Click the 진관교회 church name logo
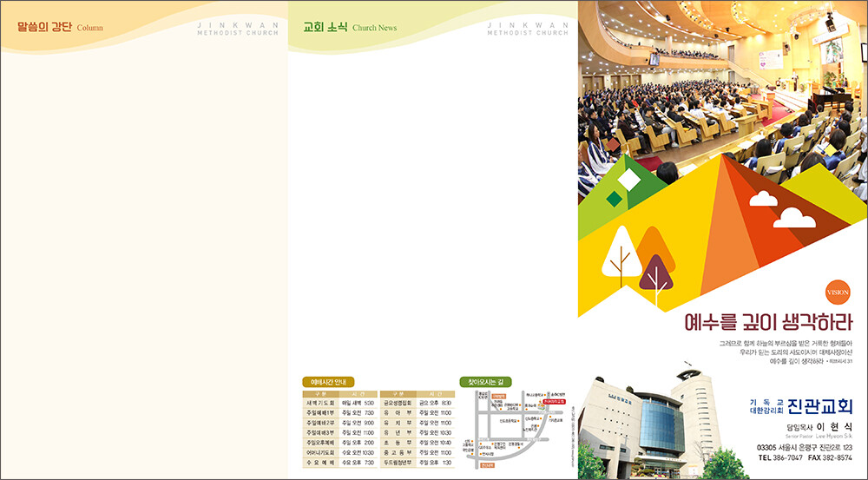868x480 pixels. tap(820, 406)
